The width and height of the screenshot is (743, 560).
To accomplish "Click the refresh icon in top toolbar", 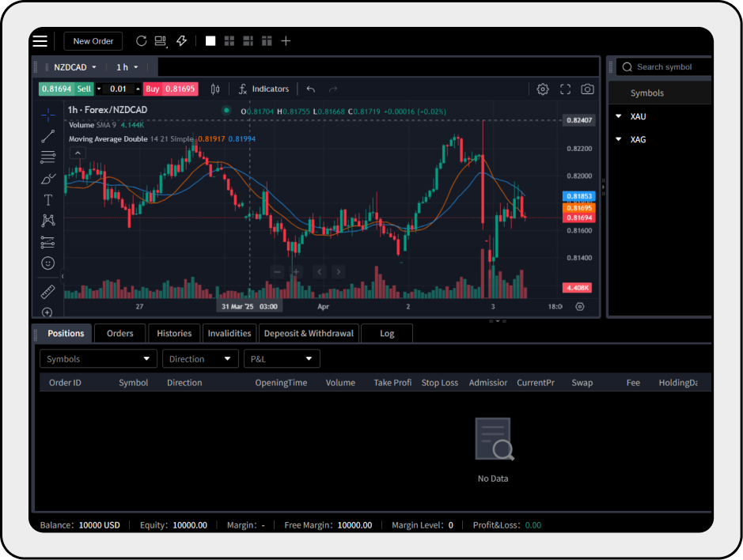I will 142,41.
